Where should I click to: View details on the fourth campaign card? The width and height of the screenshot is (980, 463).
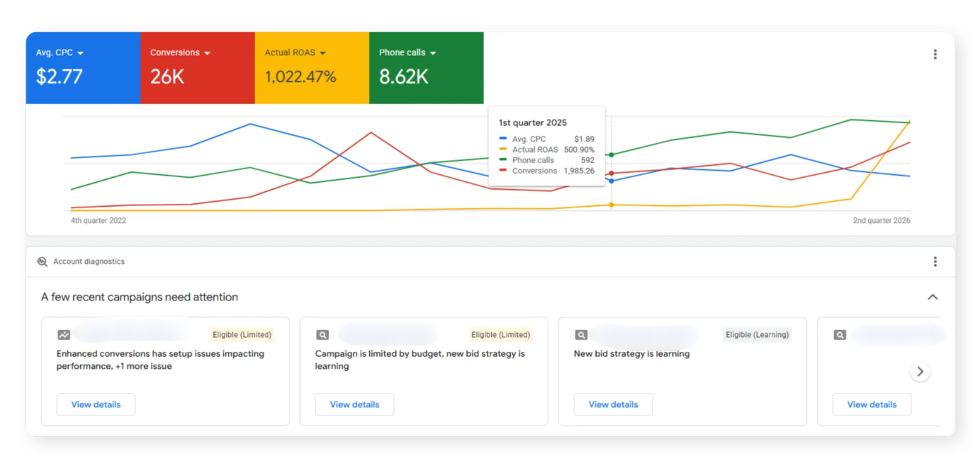pyautogui.click(x=872, y=404)
